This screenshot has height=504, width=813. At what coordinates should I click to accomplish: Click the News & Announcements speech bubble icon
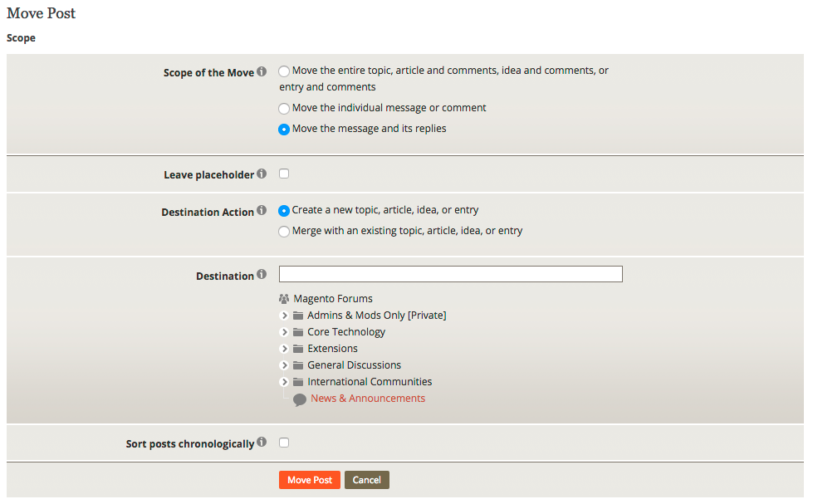tap(300, 399)
